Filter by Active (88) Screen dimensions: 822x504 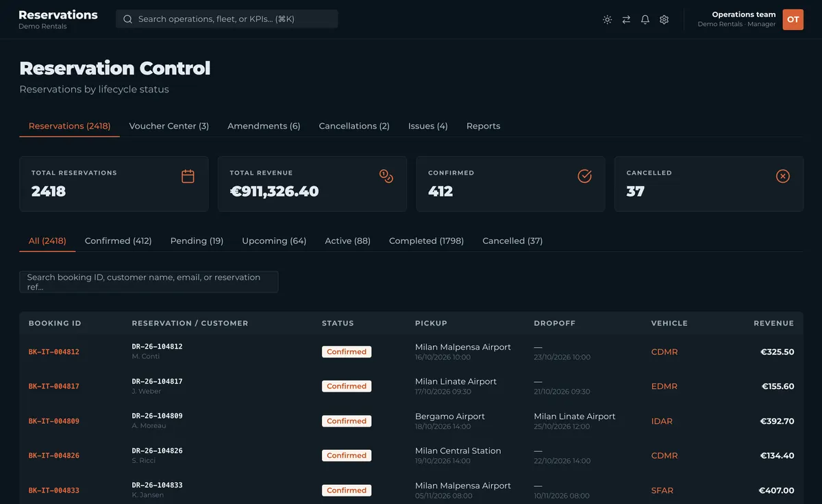pos(347,241)
